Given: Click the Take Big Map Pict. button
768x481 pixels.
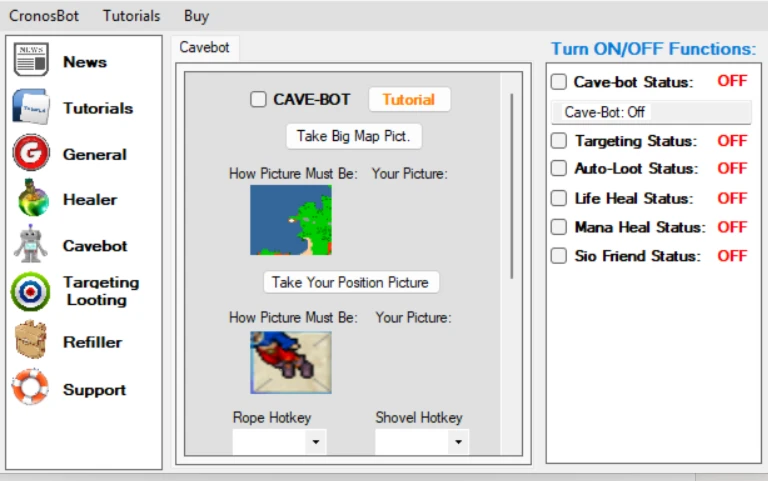Looking at the screenshot, I should pyautogui.click(x=354, y=136).
